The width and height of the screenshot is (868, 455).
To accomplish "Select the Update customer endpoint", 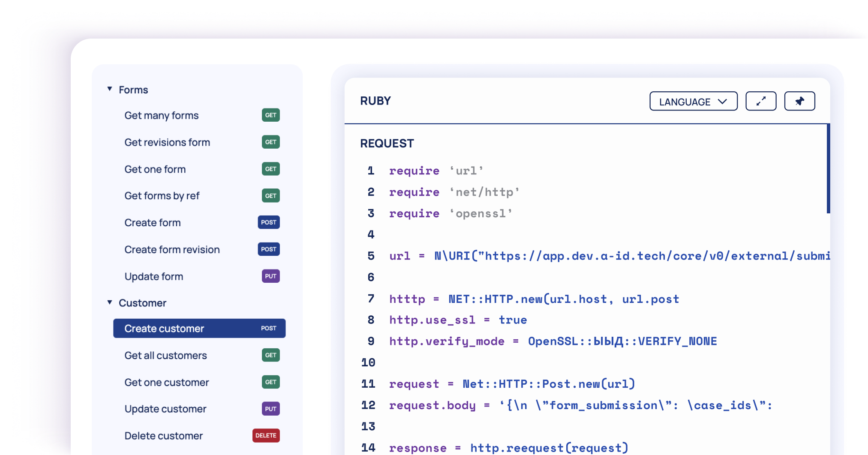I will 165,409.
